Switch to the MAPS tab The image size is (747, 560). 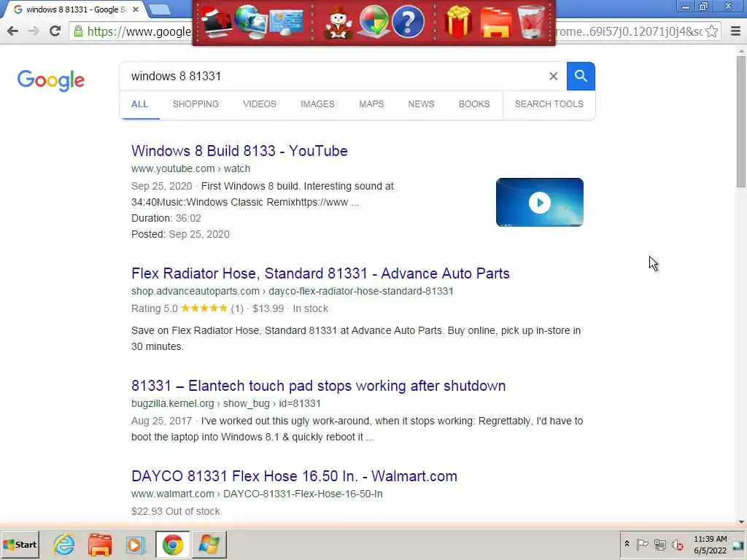(371, 104)
